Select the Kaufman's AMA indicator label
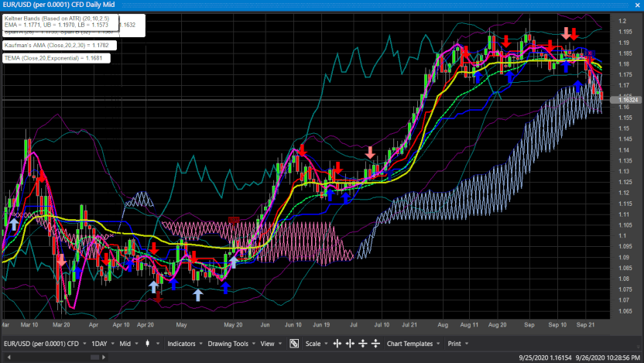The width and height of the screenshot is (644, 363). (60, 45)
